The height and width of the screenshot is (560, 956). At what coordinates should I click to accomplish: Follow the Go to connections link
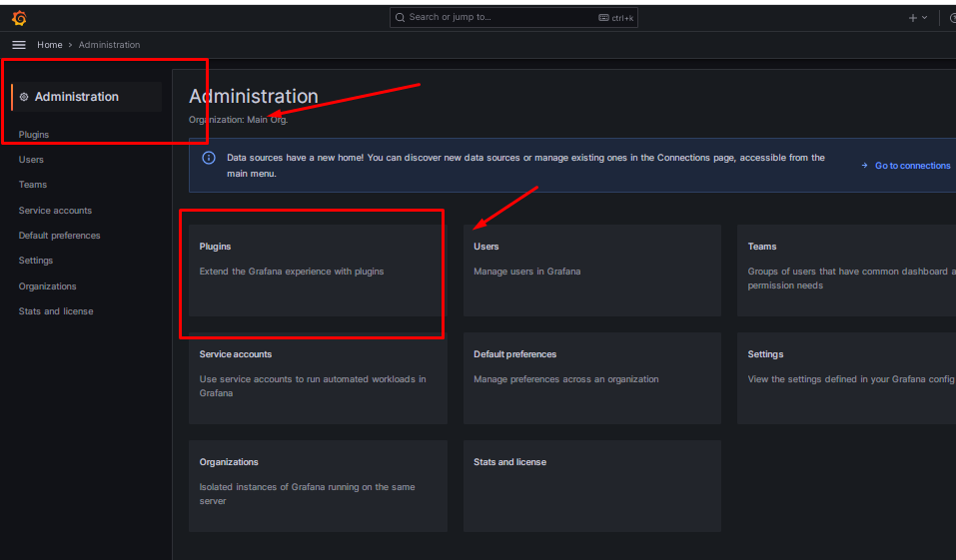tap(913, 166)
